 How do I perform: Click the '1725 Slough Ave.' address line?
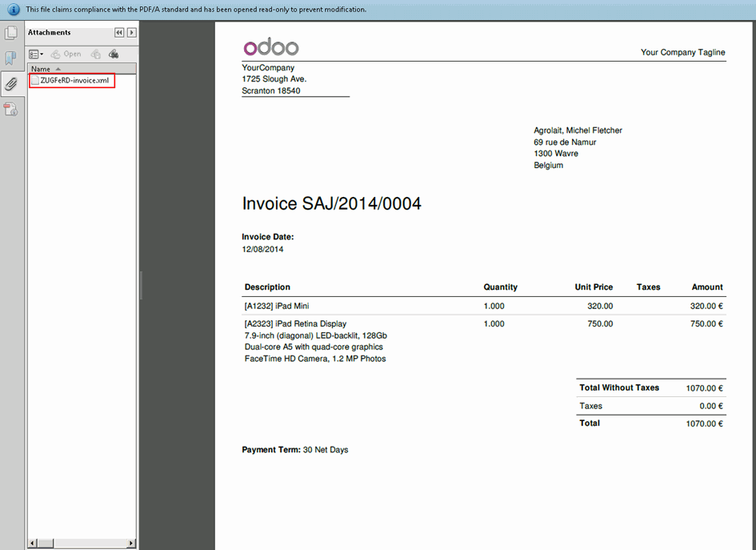click(274, 79)
